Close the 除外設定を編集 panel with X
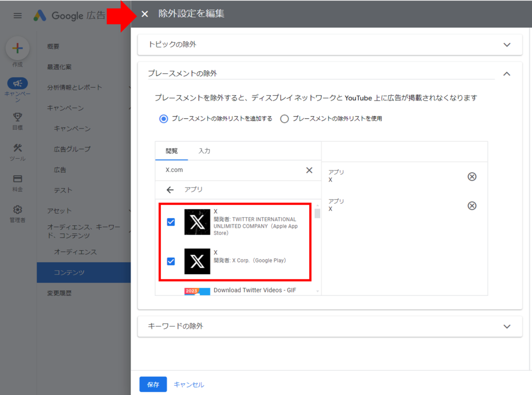Image resolution: width=532 pixels, height=395 pixels. (145, 14)
